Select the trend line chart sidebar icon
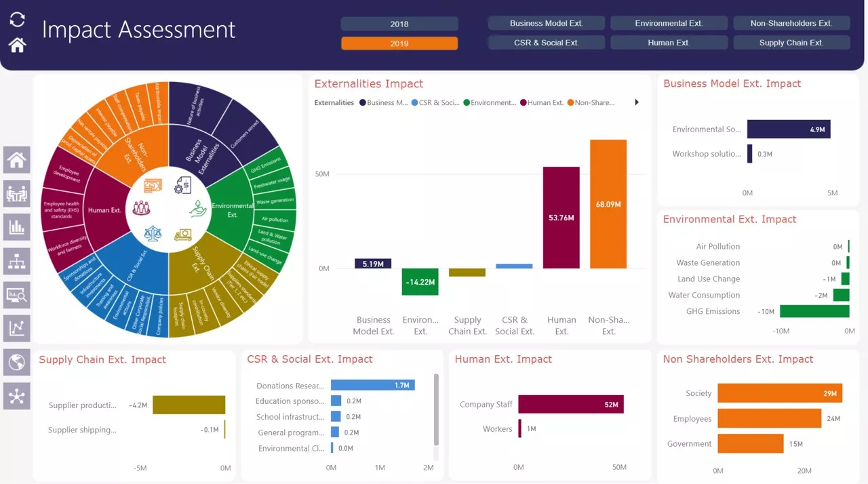This screenshot has height=484, width=868. click(16, 328)
